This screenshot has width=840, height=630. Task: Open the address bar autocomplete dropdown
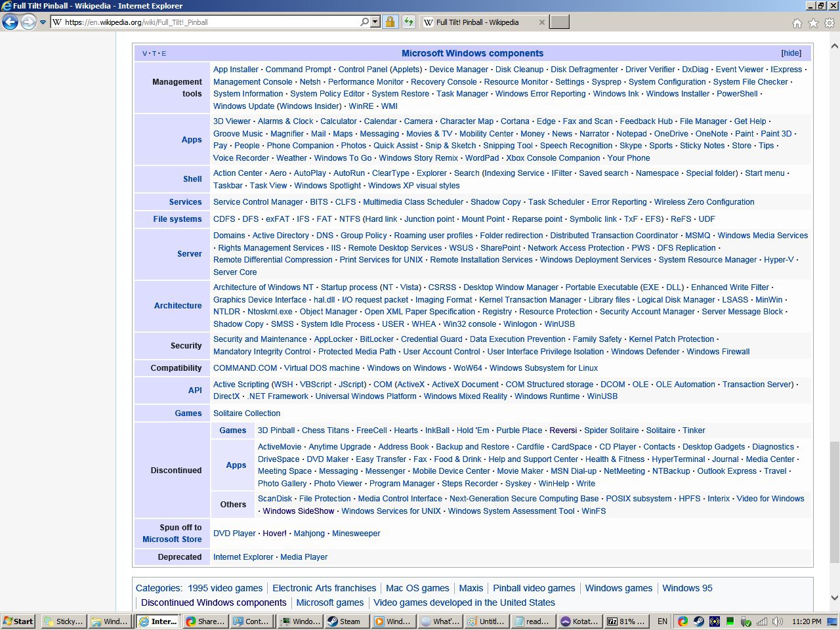375,22
